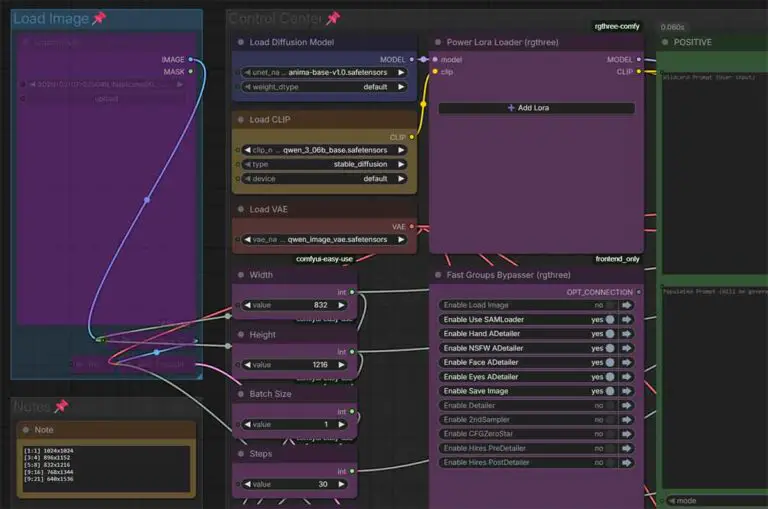The width and height of the screenshot is (768, 509).
Task: Toggle Enable Use SAMLoader switch
Action: click(x=610, y=319)
